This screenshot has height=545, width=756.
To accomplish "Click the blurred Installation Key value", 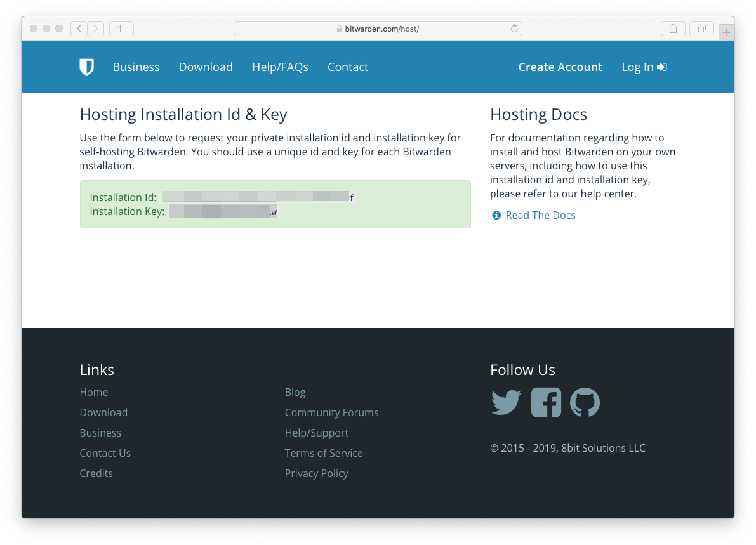I will pos(223,211).
